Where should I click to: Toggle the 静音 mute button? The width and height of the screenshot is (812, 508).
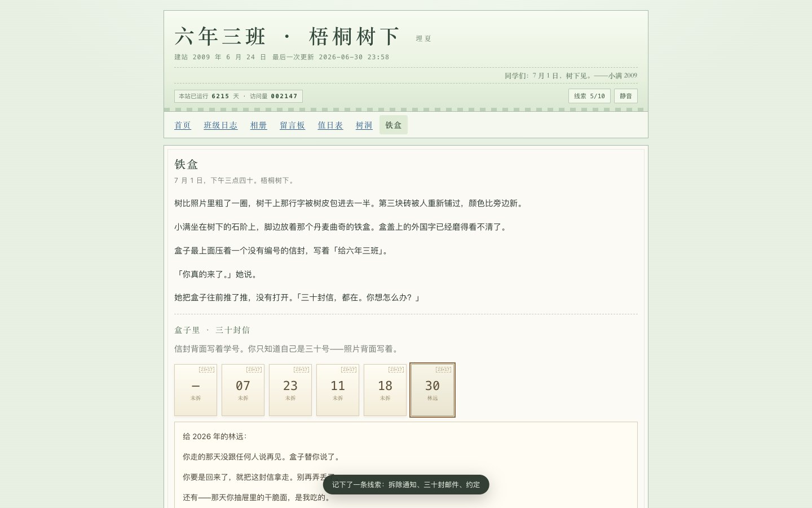click(x=626, y=96)
